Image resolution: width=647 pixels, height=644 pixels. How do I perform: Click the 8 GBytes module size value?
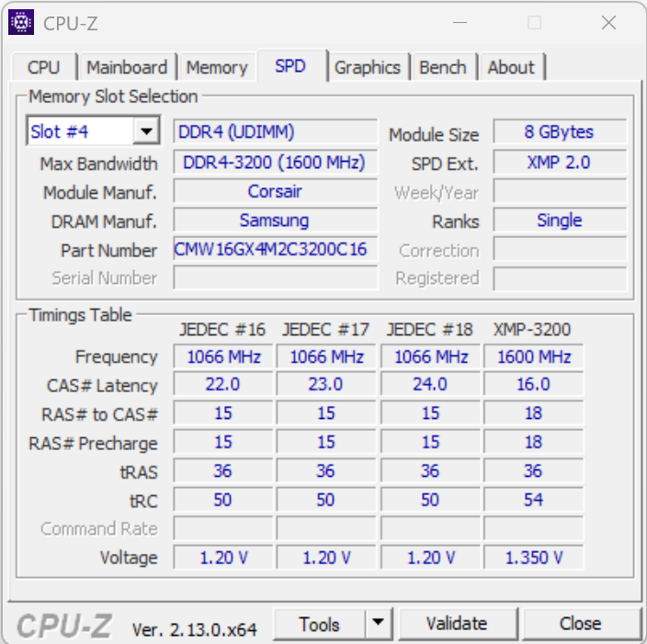[x=560, y=131]
